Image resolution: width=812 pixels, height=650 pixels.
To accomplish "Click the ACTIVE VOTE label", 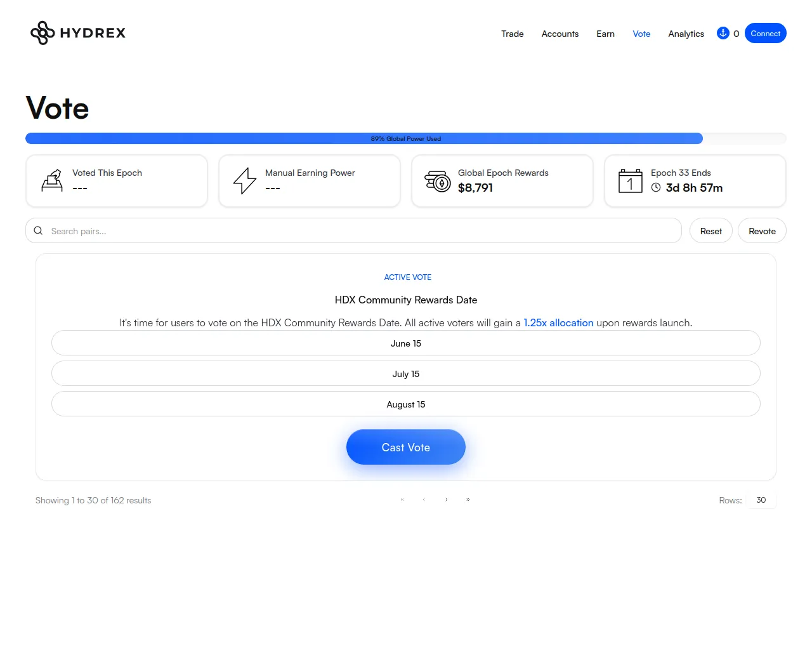I will point(408,277).
